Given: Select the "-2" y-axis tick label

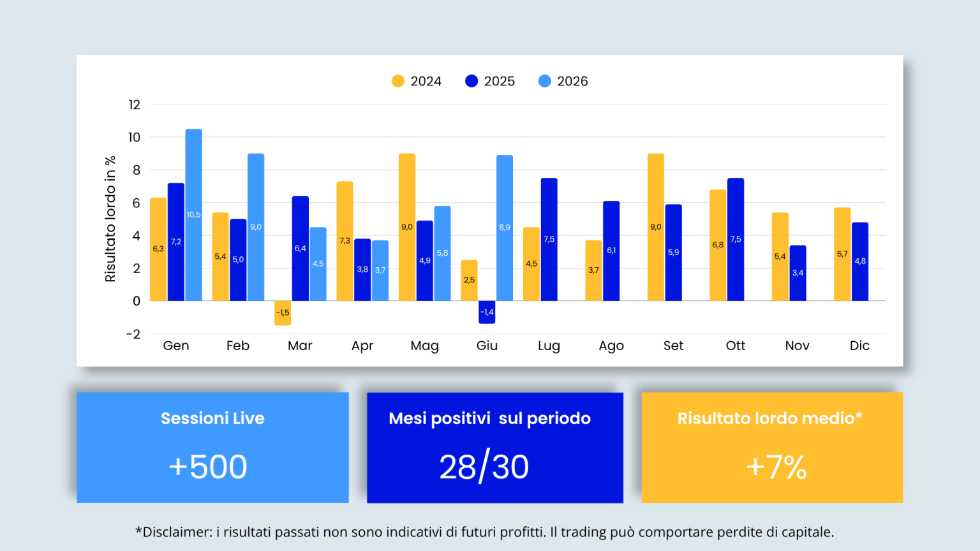Looking at the screenshot, I should point(133,334).
